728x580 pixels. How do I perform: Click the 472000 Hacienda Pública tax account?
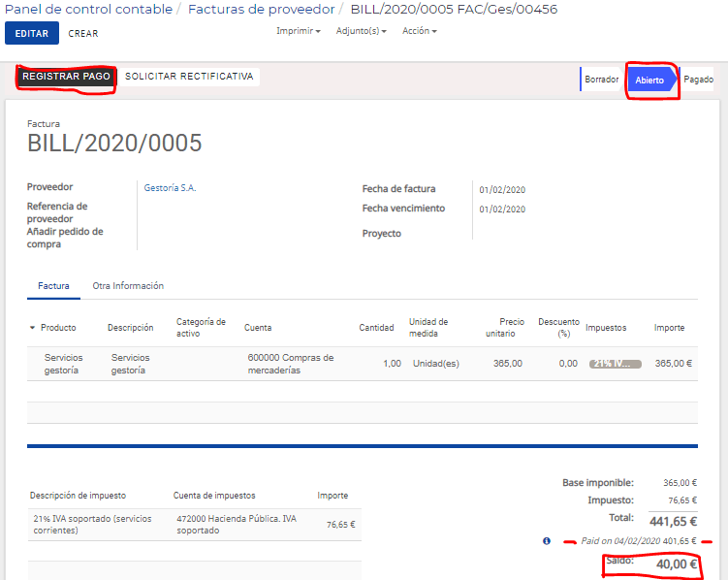click(237, 525)
